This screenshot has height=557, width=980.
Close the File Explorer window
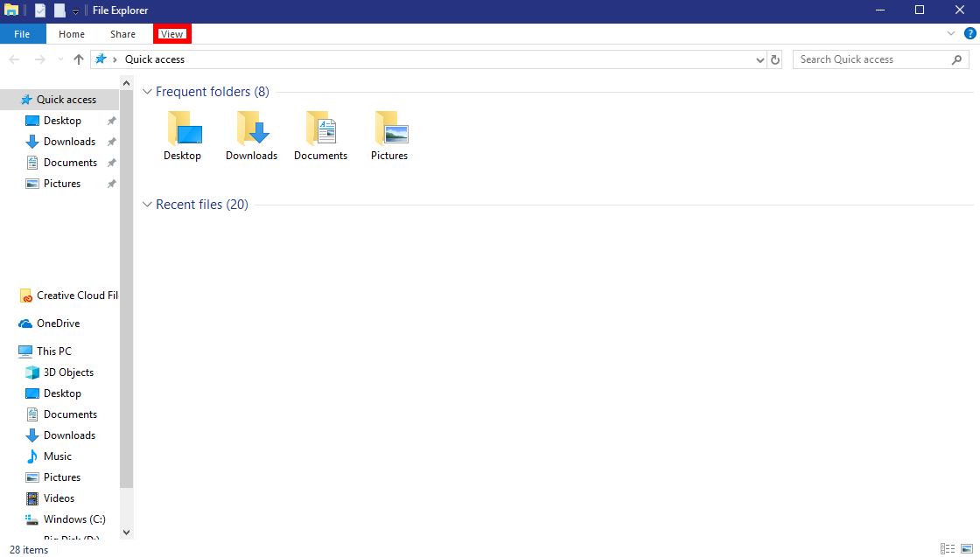(960, 10)
